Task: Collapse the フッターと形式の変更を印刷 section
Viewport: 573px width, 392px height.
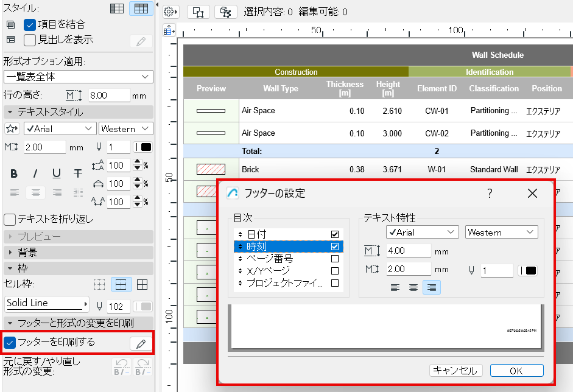Action: click(78, 323)
